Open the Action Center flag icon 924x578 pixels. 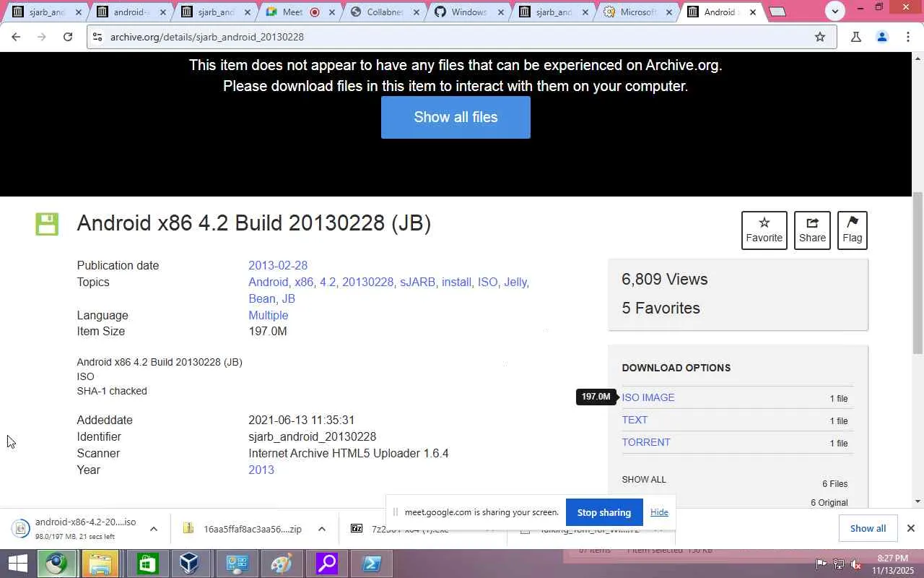tap(821, 564)
